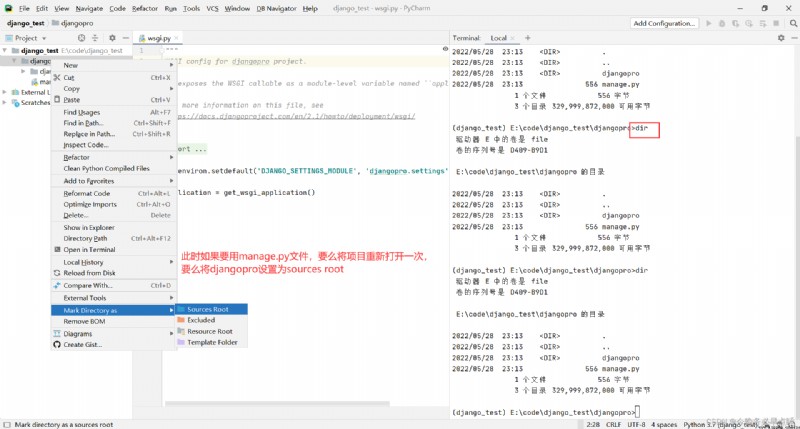The width and height of the screenshot is (800, 429).
Task: Open Project panel settings gear
Action: 112,38
